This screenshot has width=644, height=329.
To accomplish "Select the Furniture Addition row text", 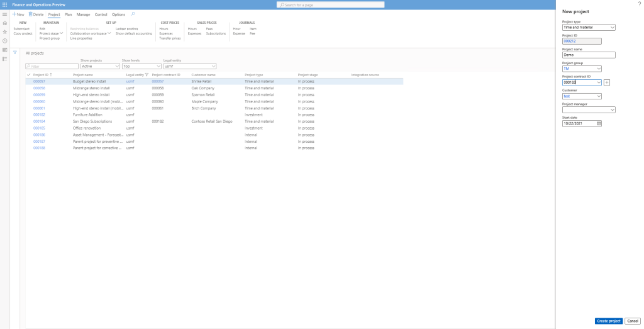I will pyautogui.click(x=87, y=114).
